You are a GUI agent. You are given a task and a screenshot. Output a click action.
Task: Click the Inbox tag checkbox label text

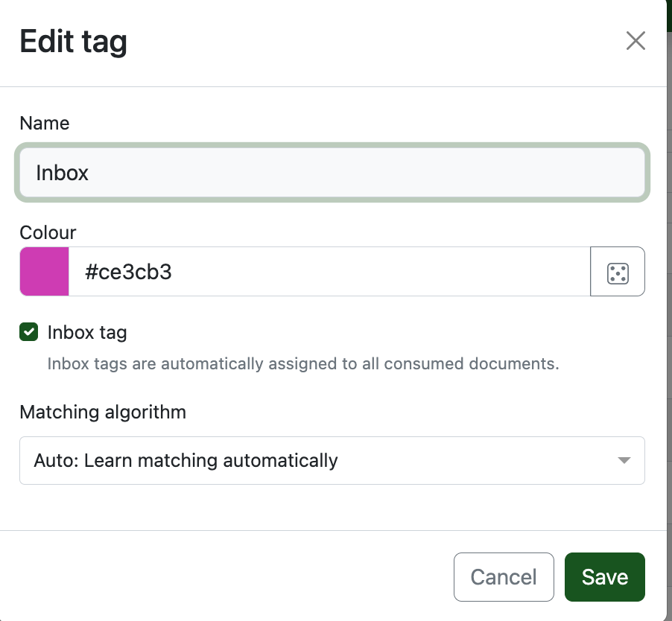point(87,332)
